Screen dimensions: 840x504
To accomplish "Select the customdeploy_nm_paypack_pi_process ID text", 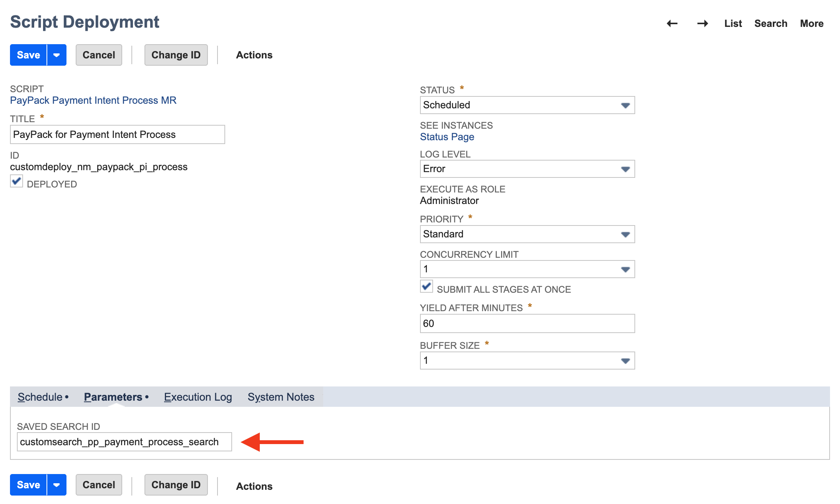I will point(99,167).
